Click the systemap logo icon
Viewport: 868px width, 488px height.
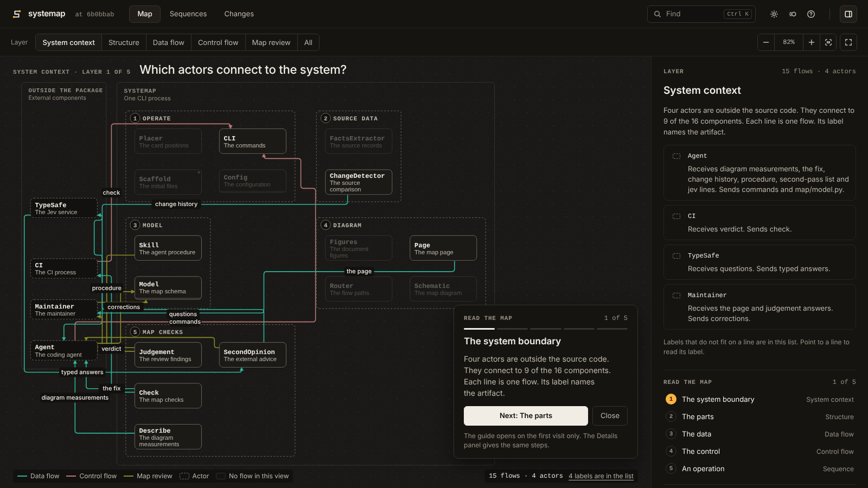click(17, 14)
